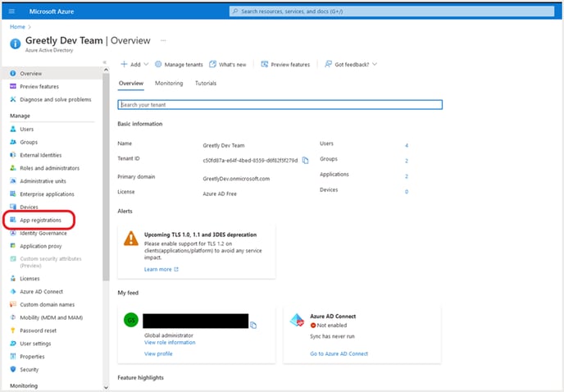Click the sidebar scroll down arrow
The width and height of the screenshot is (564, 392).
(106, 387)
